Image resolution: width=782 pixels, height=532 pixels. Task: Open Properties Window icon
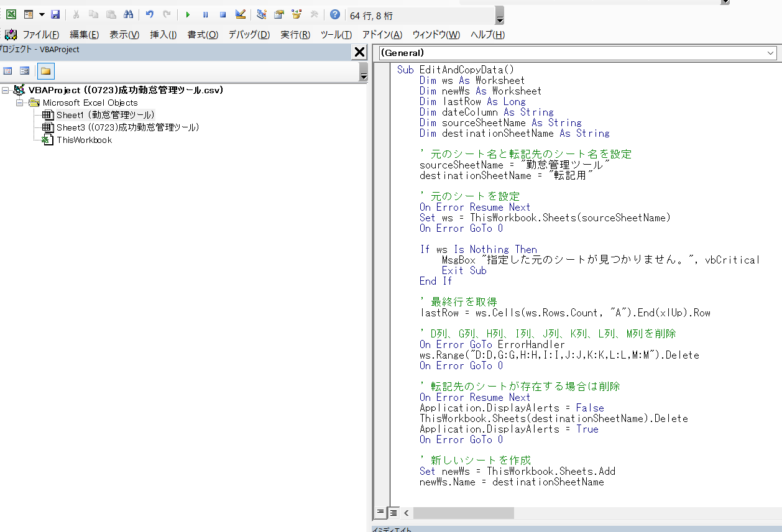(x=279, y=14)
